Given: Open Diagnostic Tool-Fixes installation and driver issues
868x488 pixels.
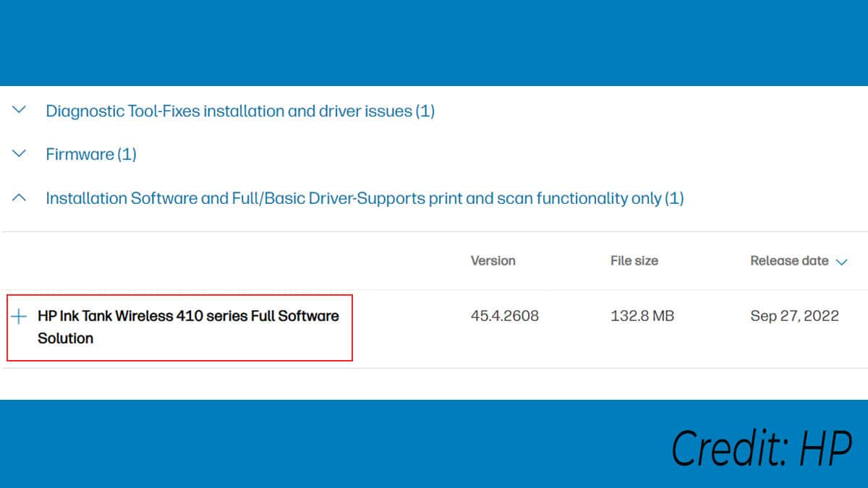Looking at the screenshot, I should pyautogui.click(x=239, y=111).
